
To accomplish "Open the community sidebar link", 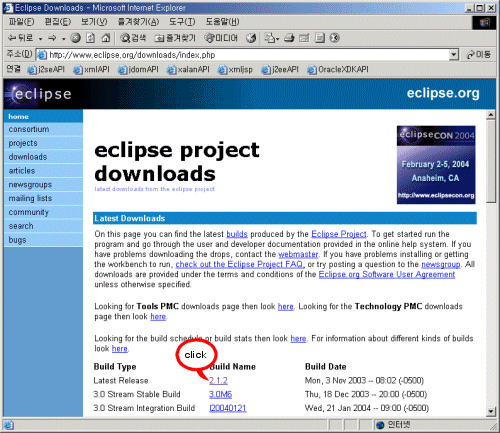I will 28,212.
